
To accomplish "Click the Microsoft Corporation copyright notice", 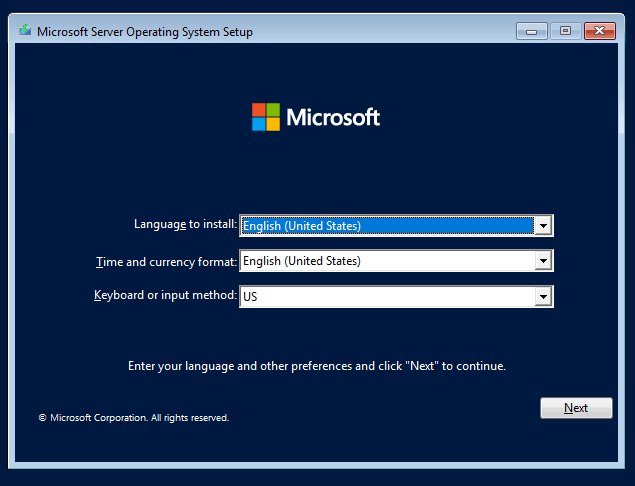I will click(x=134, y=418).
